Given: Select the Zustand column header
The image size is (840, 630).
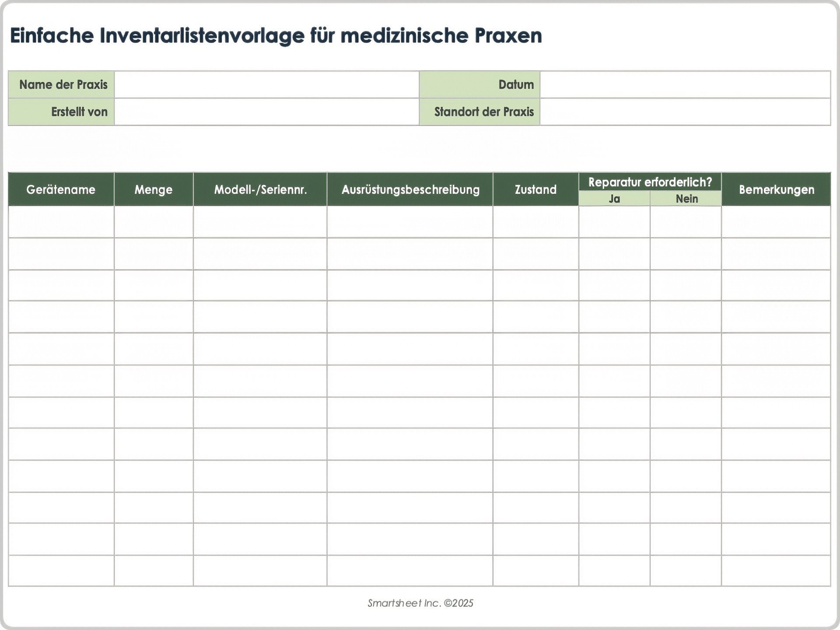Looking at the screenshot, I should click(535, 189).
